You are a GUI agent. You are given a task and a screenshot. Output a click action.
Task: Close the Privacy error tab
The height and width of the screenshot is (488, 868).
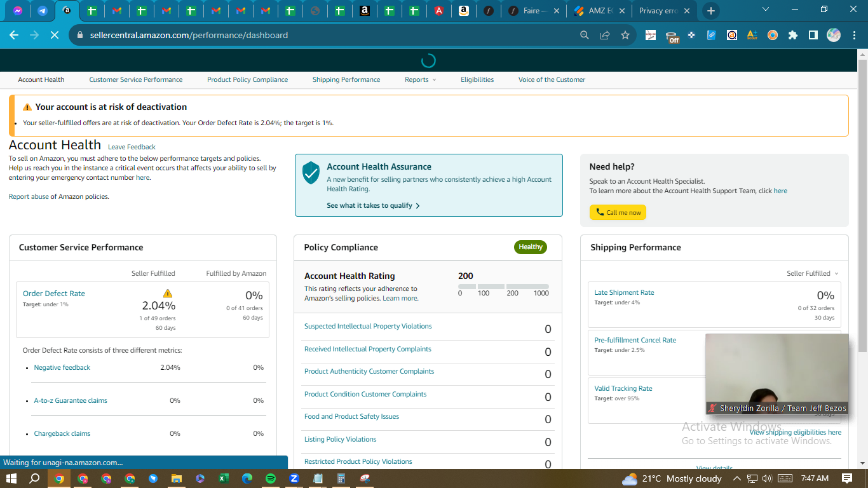tap(686, 11)
